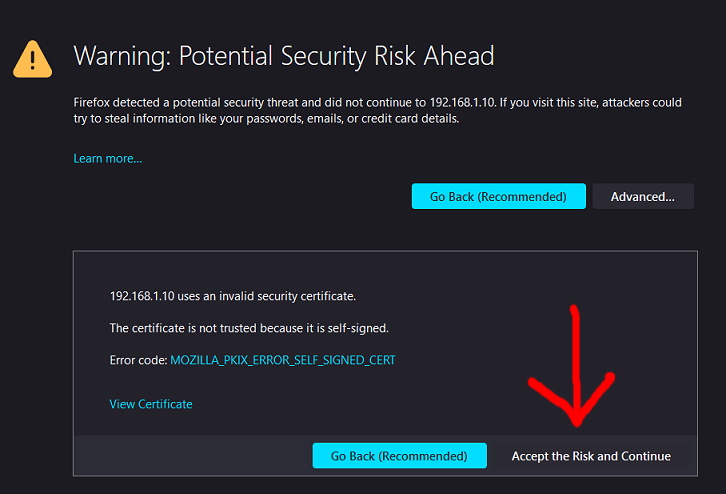726x494 pixels.
Task: Click the 192.168.1.10 address in the certificate panel
Action: pos(140,296)
